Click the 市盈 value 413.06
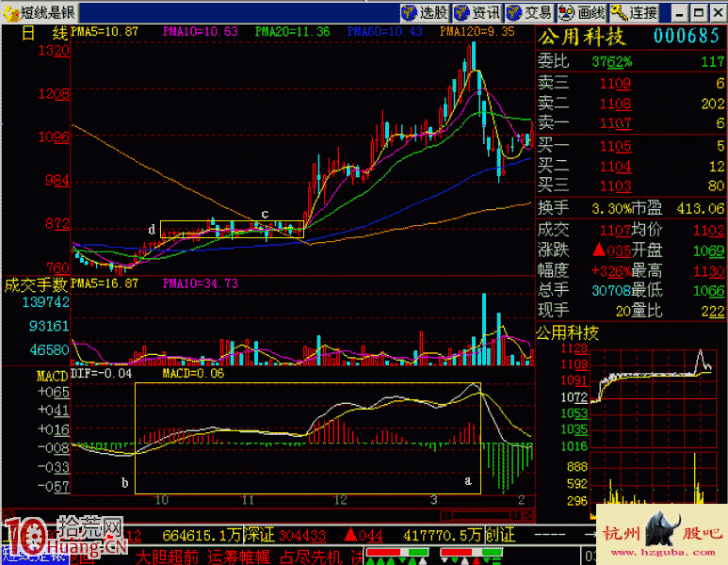The width and height of the screenshot is (728, 565). tap(700, 209)
